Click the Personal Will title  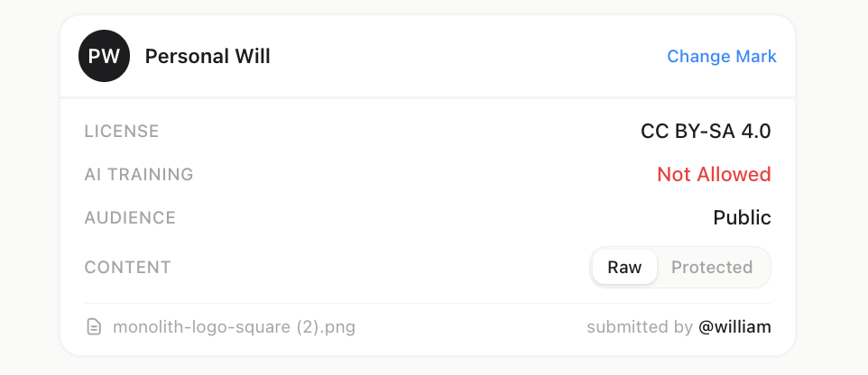(208, 56)
